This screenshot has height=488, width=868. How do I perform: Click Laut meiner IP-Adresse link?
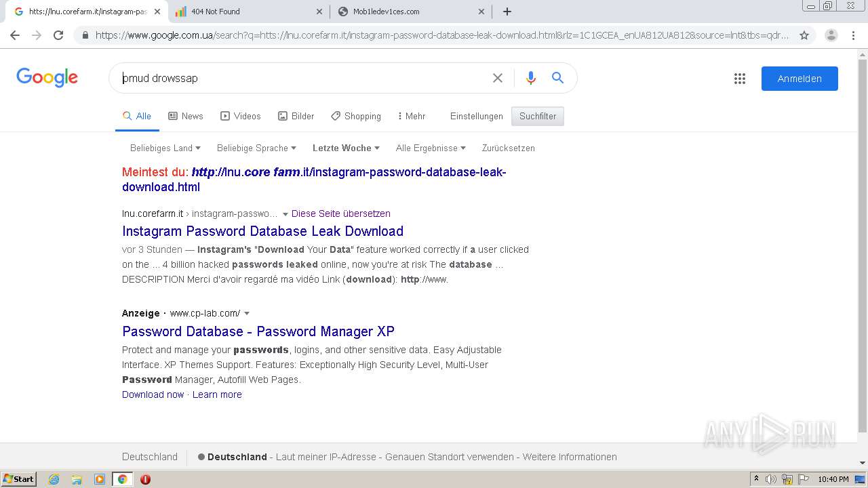coord(326,457)
